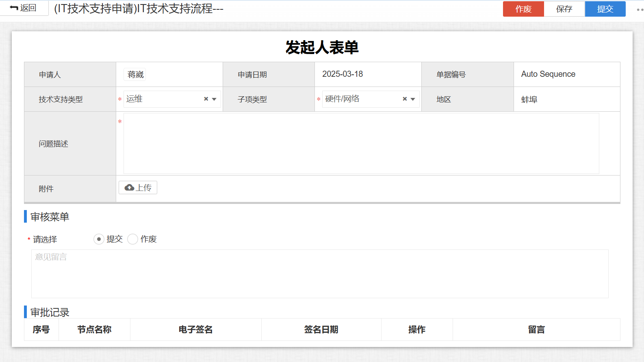Select the 提交 radio option
The width and height of the screenshot is (644, 362).
point(99,239)
